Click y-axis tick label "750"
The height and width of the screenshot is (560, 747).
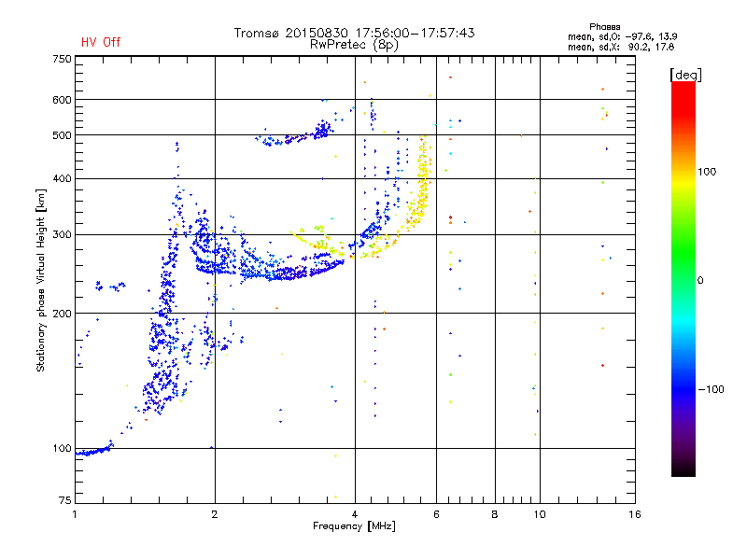(62, 59)
